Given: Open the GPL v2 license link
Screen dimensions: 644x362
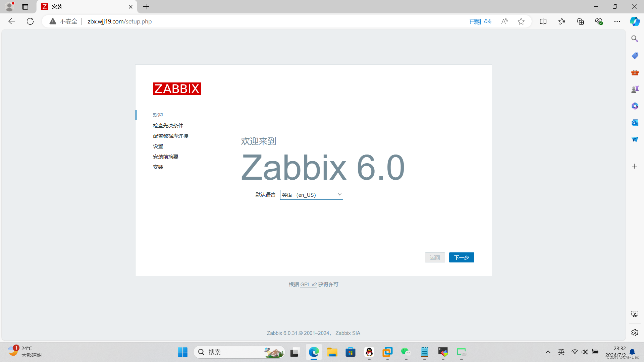Looking at the screenshot, I should tap(308, 284).
